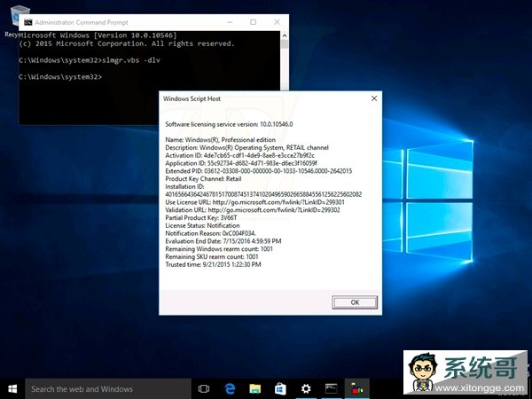
Task: Close the Command Prompt window
Action: click(277, 22)
